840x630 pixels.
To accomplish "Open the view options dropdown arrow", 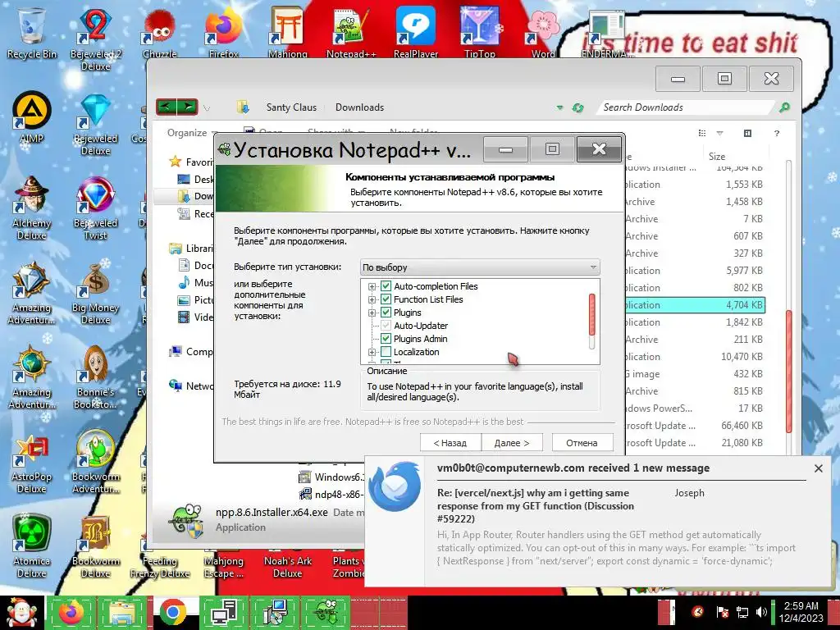I will tap(720, 133).
